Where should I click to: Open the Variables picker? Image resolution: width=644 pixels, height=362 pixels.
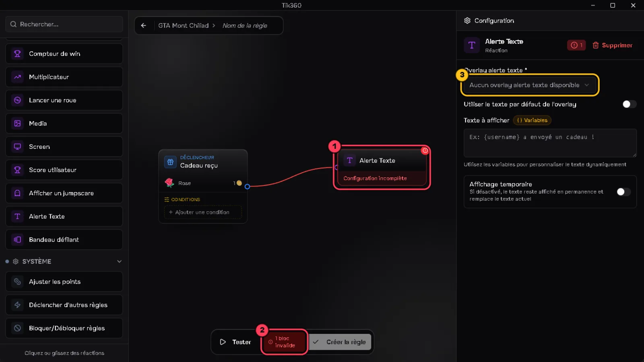[532, 120]
